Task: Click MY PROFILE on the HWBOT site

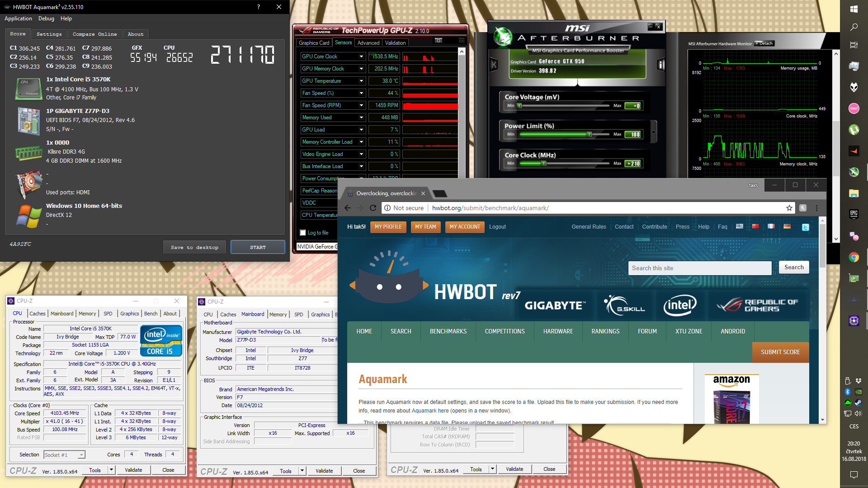Action: (x=388, y=227)
